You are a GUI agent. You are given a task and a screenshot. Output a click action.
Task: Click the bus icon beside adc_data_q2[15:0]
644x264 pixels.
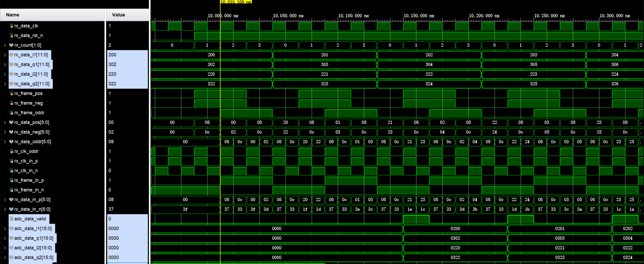pyautogui.click(x=11, y=257)
